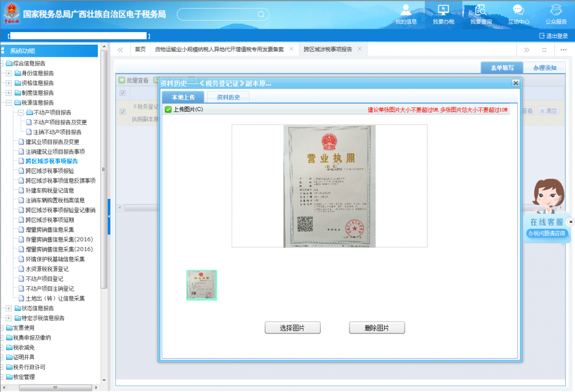Collapse the 税源信息报告 tree node
Viewport: 575px width, 392px height.
point(9,102)
